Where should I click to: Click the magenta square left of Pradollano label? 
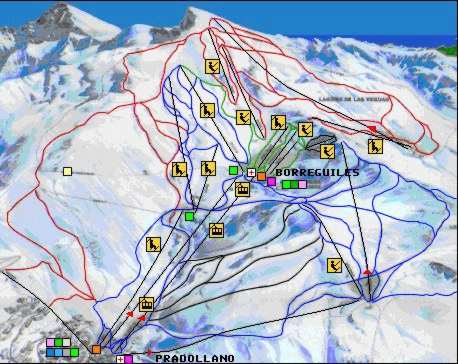(x=128, y=359)
